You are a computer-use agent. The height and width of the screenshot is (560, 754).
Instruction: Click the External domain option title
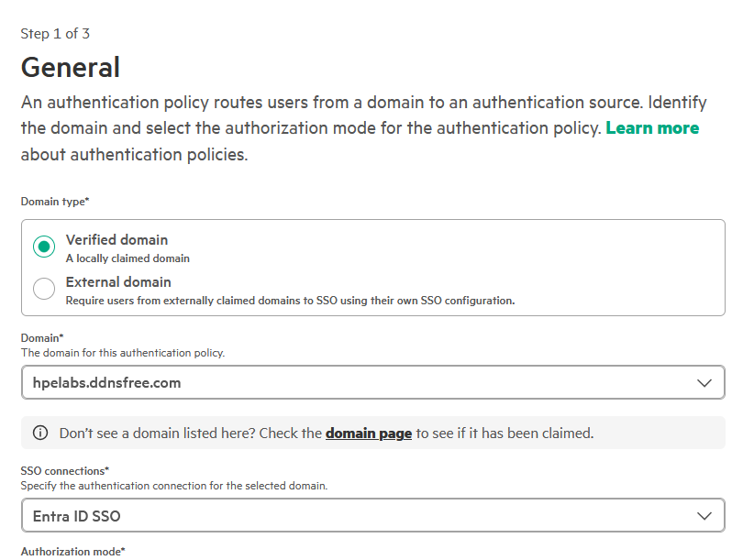click(118, 282)
